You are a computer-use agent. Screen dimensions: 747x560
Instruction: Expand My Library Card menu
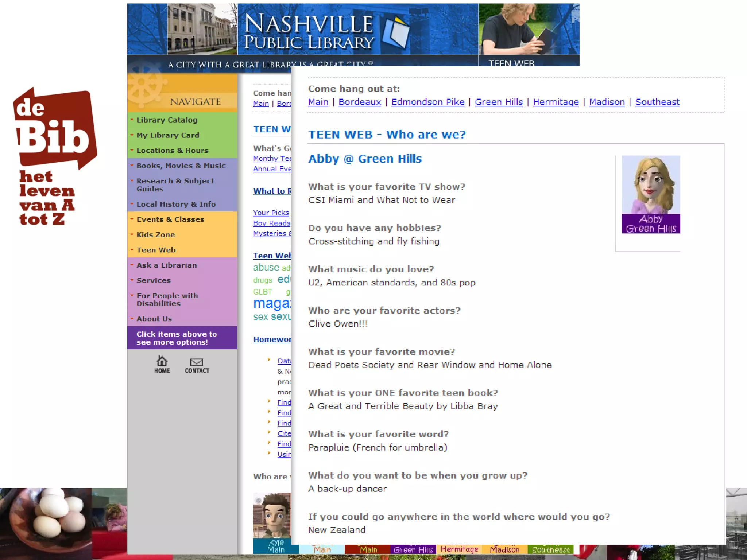[x=168, y=135]
